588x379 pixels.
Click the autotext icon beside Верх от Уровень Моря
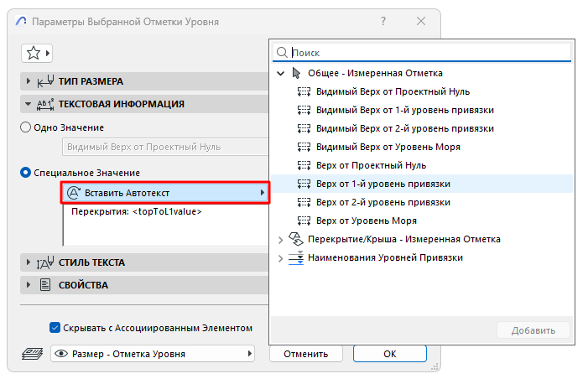[x=304, y=221]
